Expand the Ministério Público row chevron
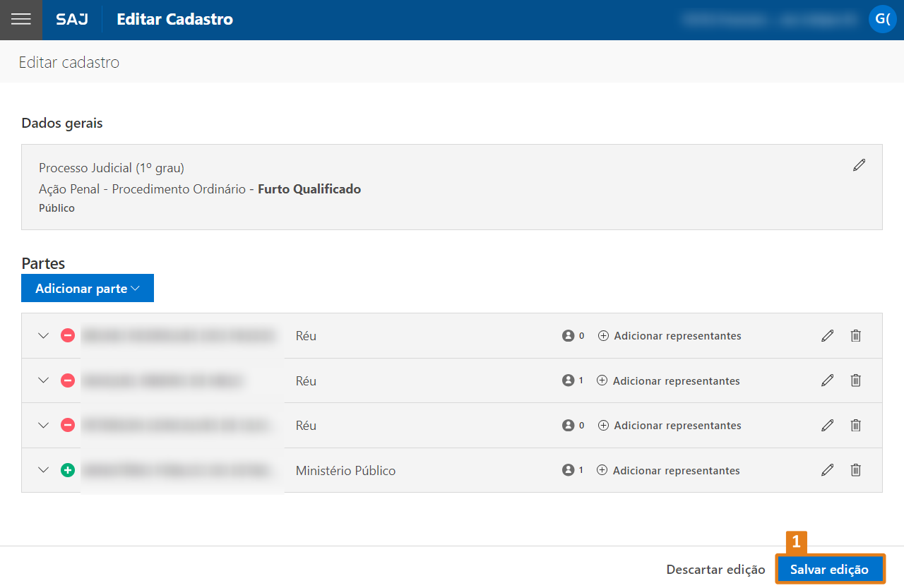Image resolution: width=904 pixels, height=588 pixels. click(44, 470)
